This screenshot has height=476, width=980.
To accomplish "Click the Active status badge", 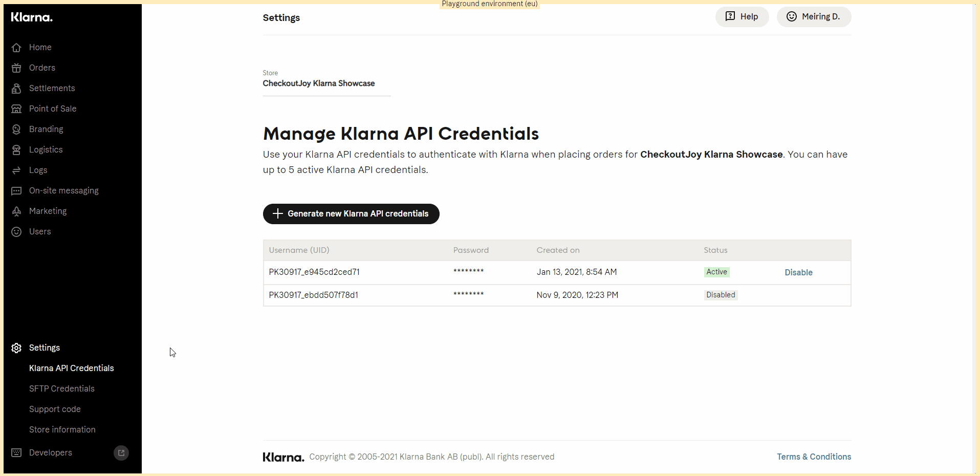I will [716, 272].
